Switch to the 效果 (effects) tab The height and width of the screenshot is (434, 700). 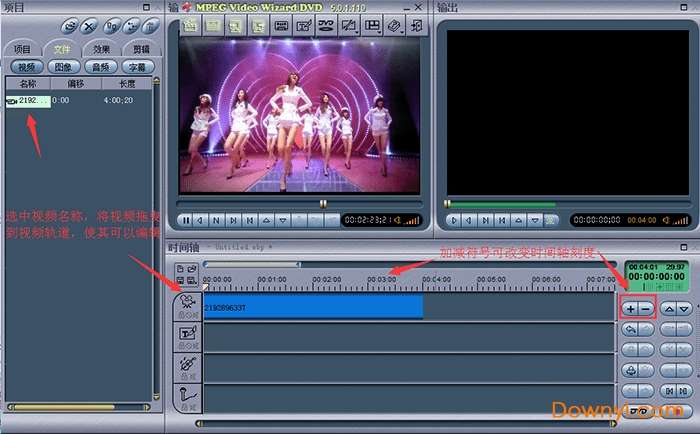101,48
